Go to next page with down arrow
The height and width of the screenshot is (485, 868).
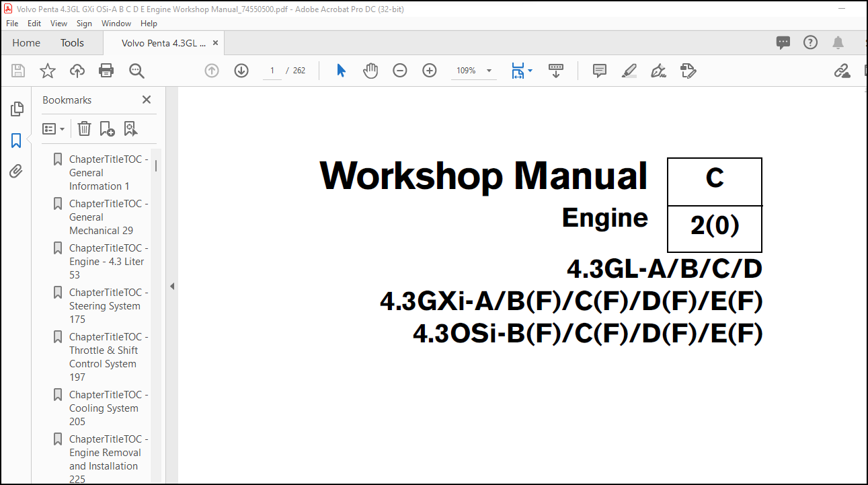tap(241, 71)
